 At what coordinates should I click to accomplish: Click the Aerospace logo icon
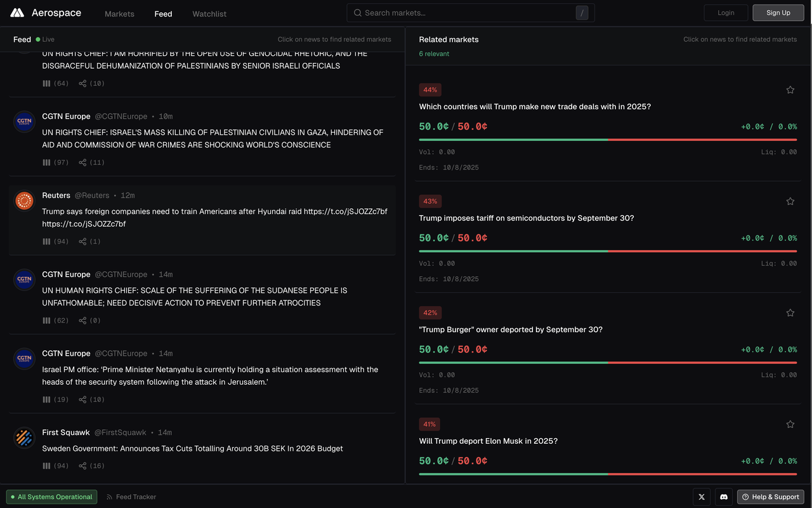(17, 13)
